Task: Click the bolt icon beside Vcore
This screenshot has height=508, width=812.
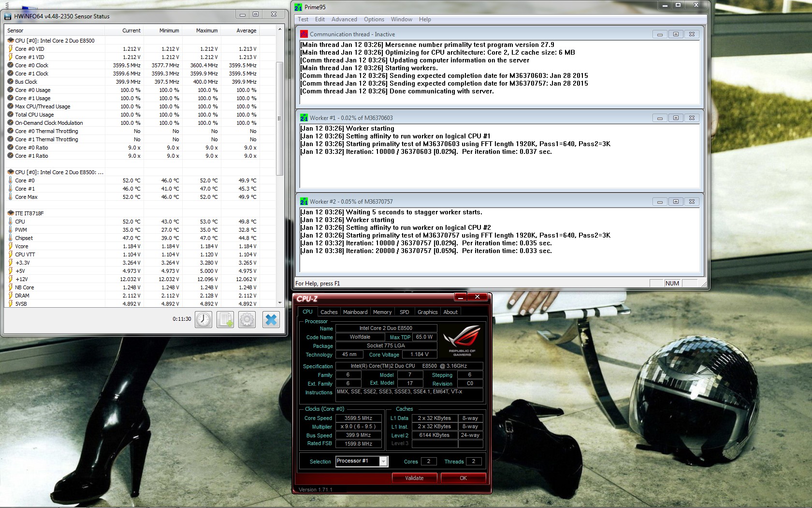Action: tap(10, 246)
